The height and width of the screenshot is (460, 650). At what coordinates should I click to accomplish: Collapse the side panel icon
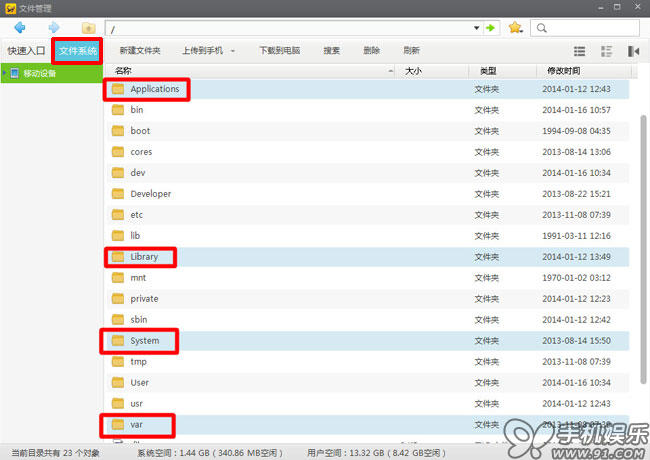click(633, 51)
